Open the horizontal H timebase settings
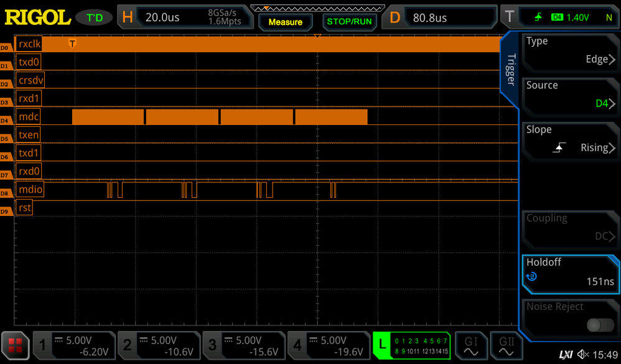Viewport: 621px width, 364px height. [127, 17]
